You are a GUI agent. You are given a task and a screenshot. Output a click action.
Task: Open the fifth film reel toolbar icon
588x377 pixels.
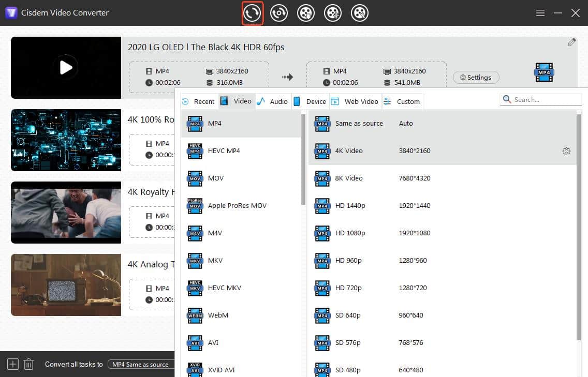360,13
